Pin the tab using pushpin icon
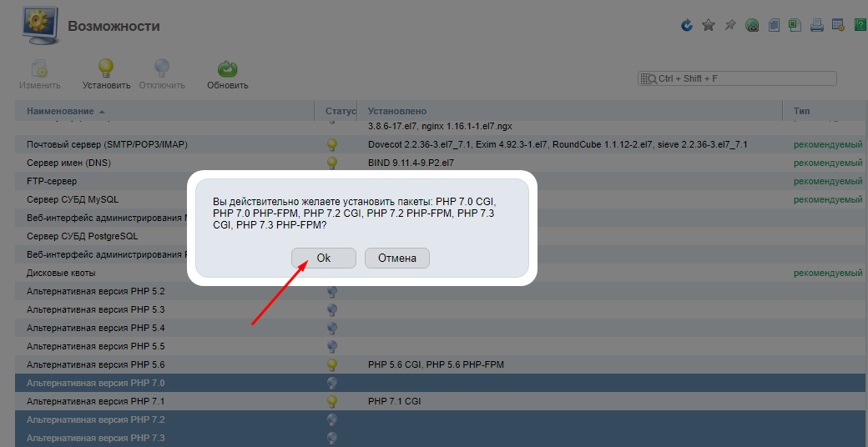The width and height of the screenshot is (868, 447). [x=730, y=25]
